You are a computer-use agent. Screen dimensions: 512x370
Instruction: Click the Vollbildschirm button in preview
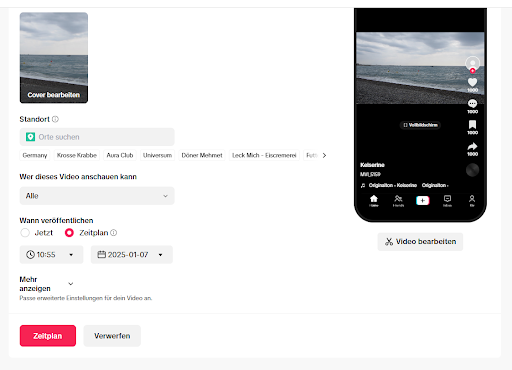(420, 125)
